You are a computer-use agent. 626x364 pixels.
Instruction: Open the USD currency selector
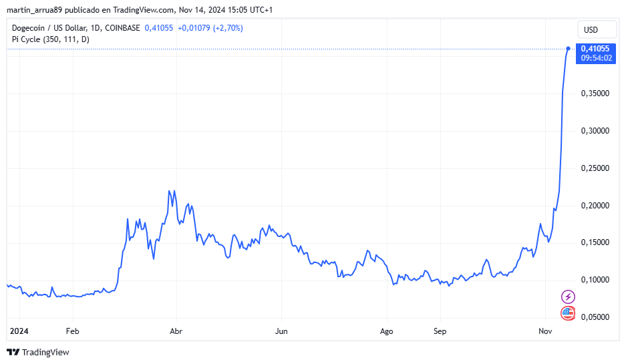pyautogui.click(x=597, y=30)
